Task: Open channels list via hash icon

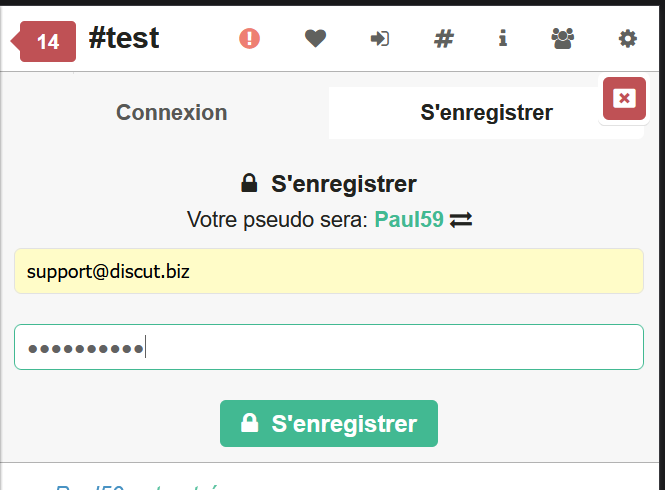Action: [x=444, y=39]
